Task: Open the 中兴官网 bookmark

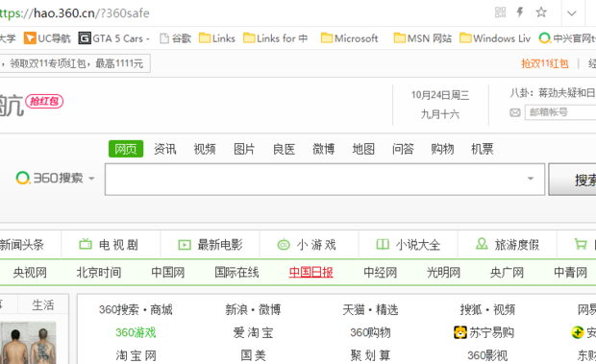Action: click(567, 38)
